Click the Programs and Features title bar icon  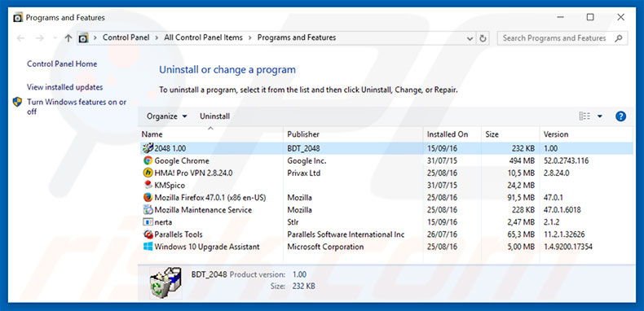click(x=18, y=18)
